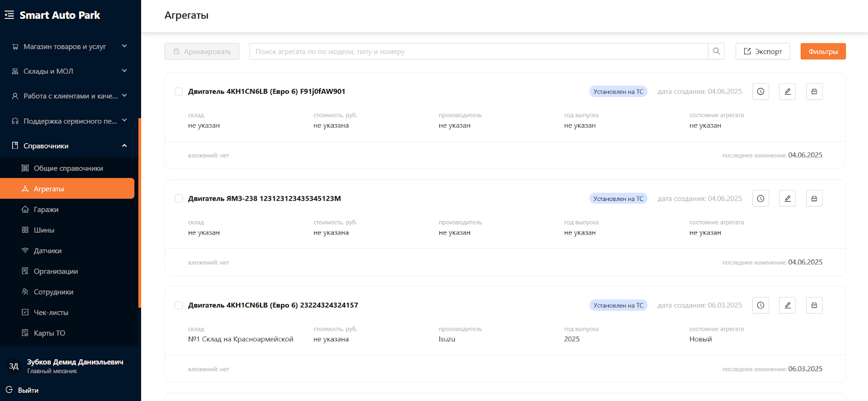Viewport: 868px width, 401px height.
Task: Go to Шины in sidebar
Action: click(44, 230)
